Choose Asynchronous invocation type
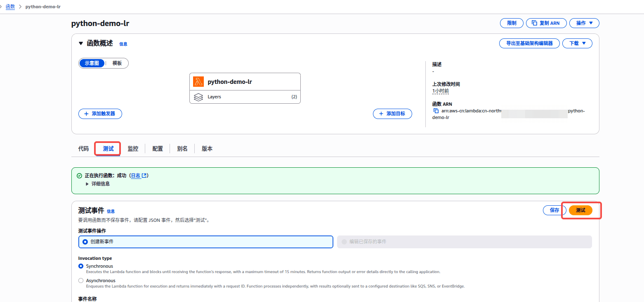This screenshot has width=644, height=302. (81, 281)
